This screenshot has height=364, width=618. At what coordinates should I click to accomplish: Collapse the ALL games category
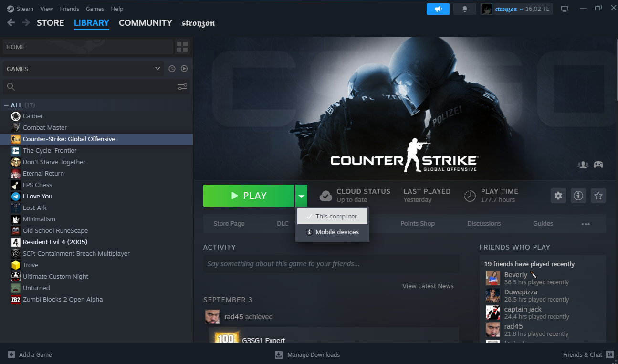click(x=6, y=105)
